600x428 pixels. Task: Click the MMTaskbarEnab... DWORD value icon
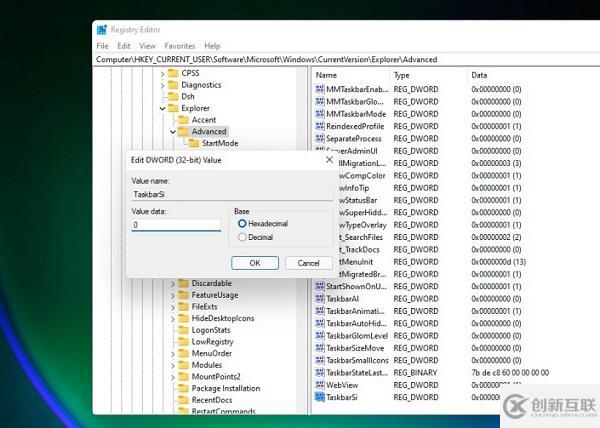[320, 90]
